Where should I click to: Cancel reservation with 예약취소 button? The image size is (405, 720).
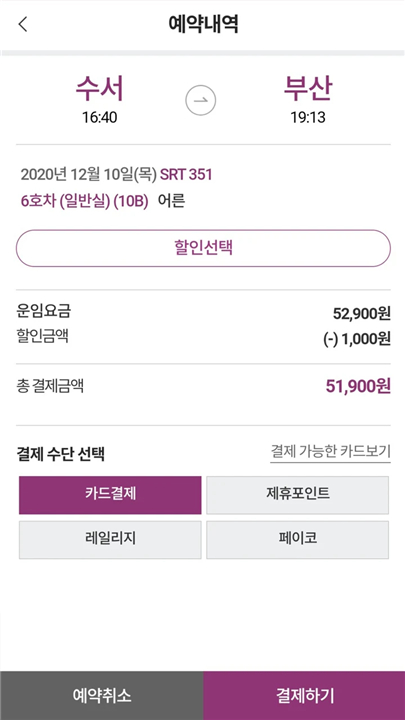point(101,696)
